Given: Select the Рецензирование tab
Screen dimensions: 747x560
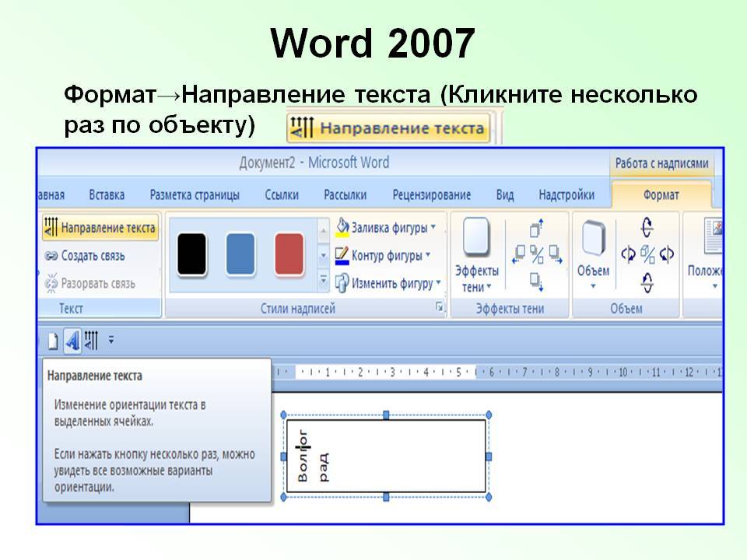Looking at the screenshot, I should coord(432,194).
